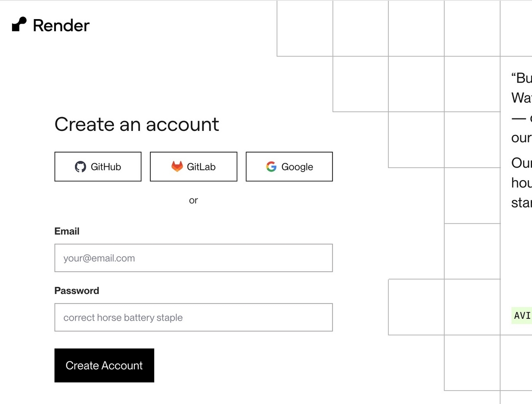Click the Render logo mark icon
Screen dimensions: 532x404
[19, 25]
